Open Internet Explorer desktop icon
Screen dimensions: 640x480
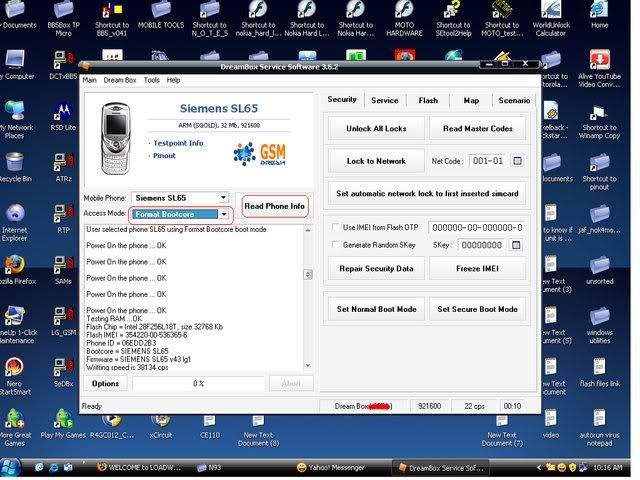[x=15, y=223]
